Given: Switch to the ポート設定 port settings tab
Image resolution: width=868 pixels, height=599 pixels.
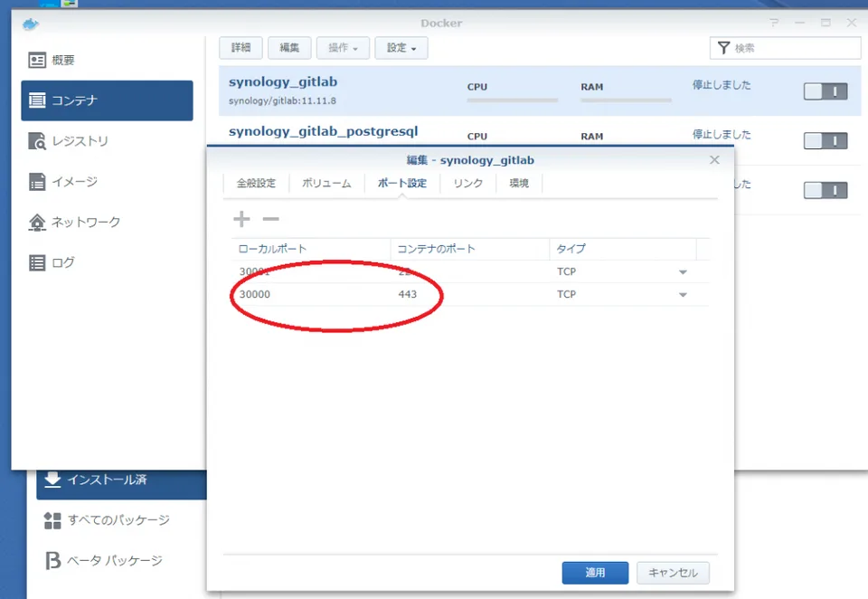Looking at the screenshot, I should 402,183.
